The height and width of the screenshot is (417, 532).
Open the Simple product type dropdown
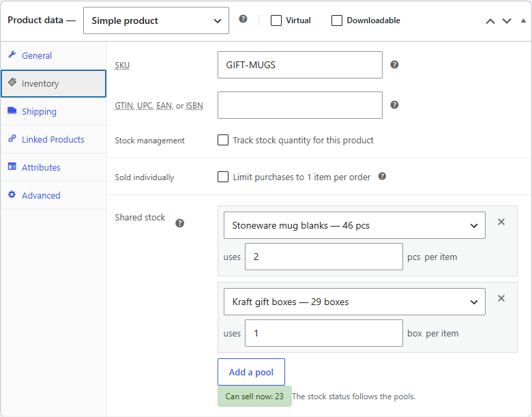point(156,20)
